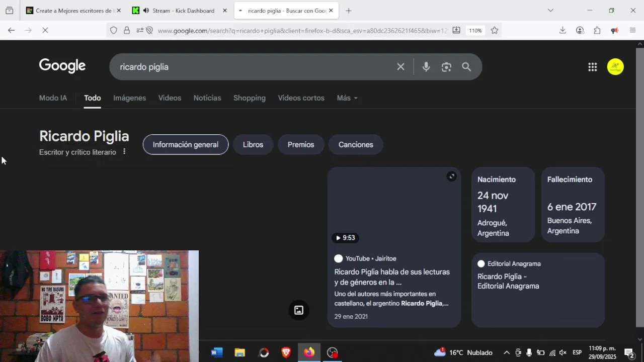This screenshot has height=362, width=644.
Task: Open the Firefox hamburger menu
Action: (x=632, y=30)
